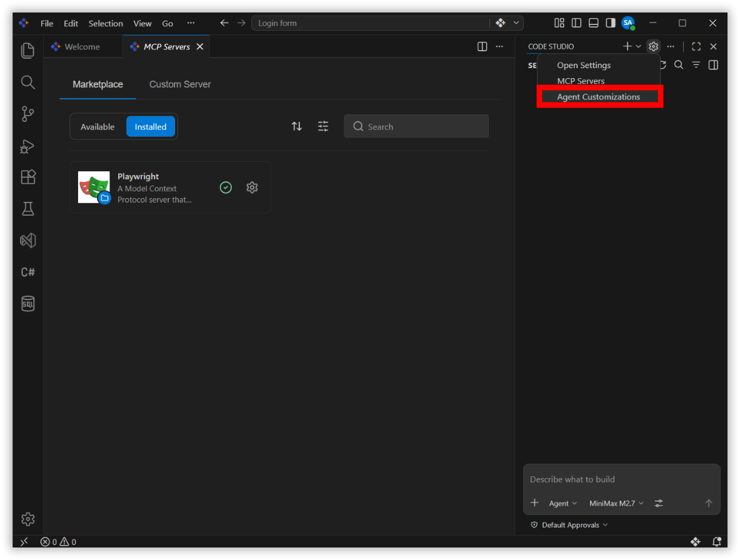This screenshot has width=740, height=560.
Task: Click the Describe what to build input
Action: (x=621, y=479)
